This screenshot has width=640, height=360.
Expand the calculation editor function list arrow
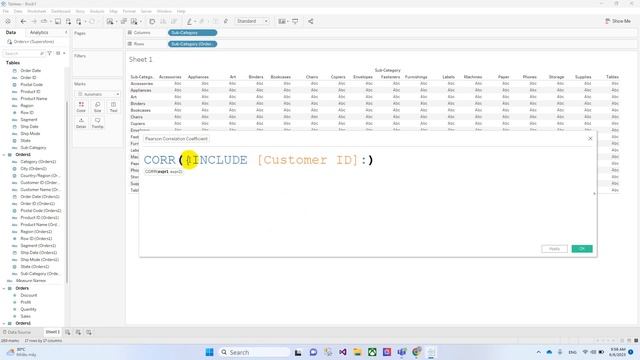[x=594, y=193]
